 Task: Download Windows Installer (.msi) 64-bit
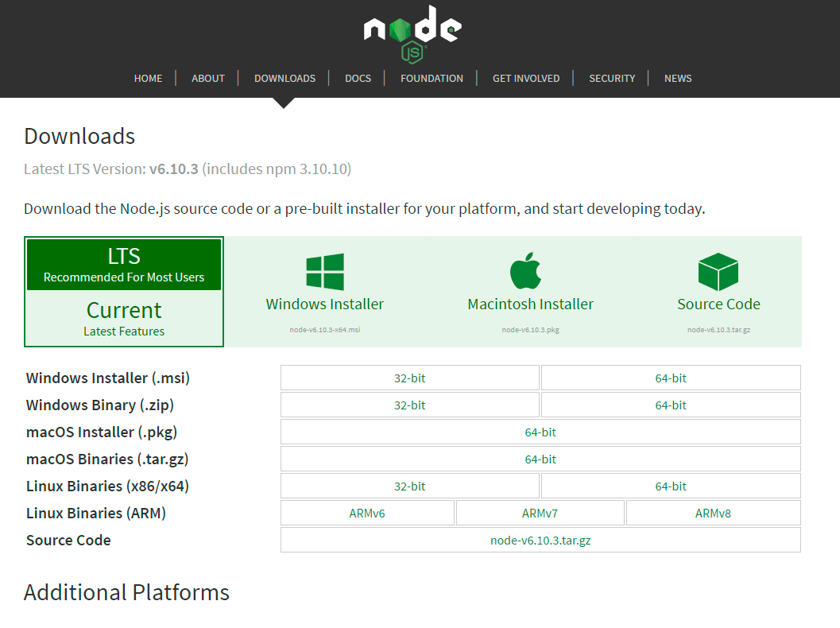[x=671, y=378]
